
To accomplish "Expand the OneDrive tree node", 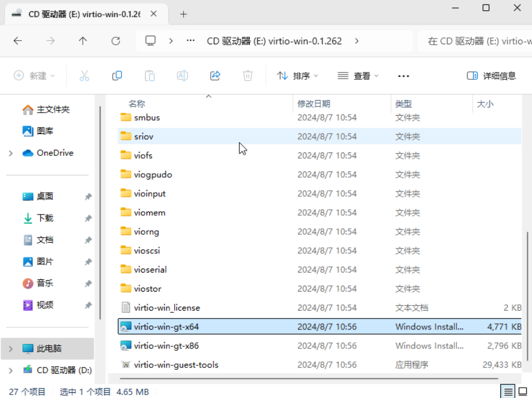I will (11, 153).
